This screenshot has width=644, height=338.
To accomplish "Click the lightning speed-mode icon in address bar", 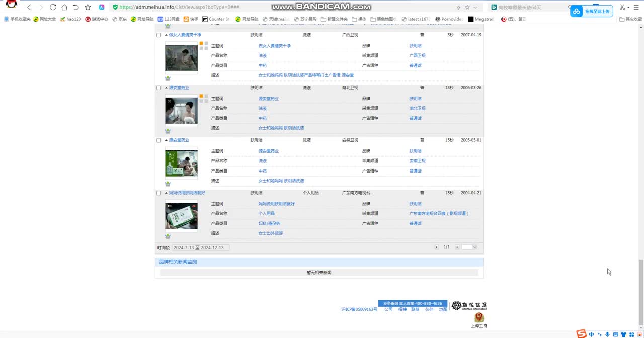I will coord(458,7).
